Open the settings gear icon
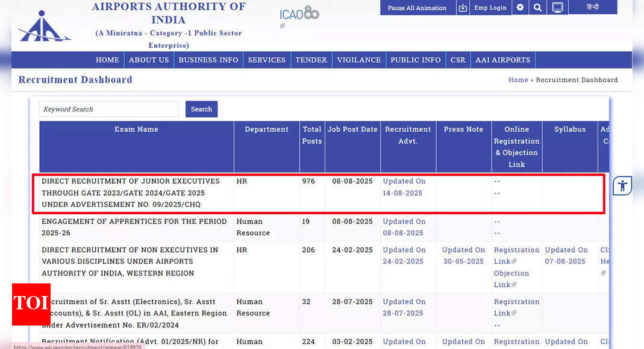The width and height of the screenshot is (644, 349). 520,7
